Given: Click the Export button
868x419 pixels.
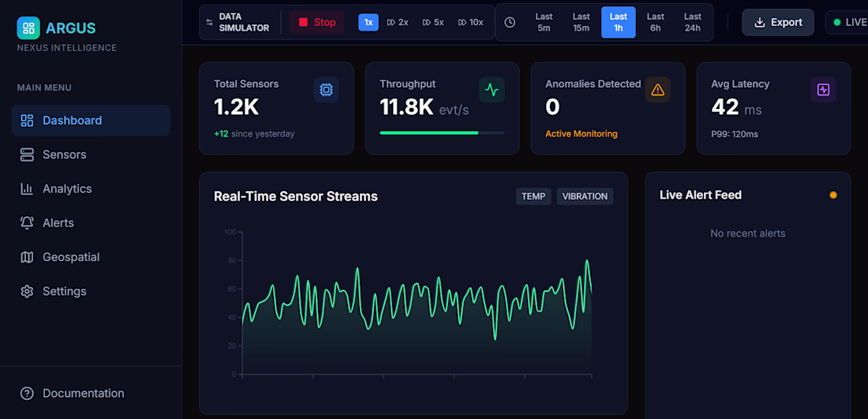Looking at the screenshot, I should coord(778,22).
